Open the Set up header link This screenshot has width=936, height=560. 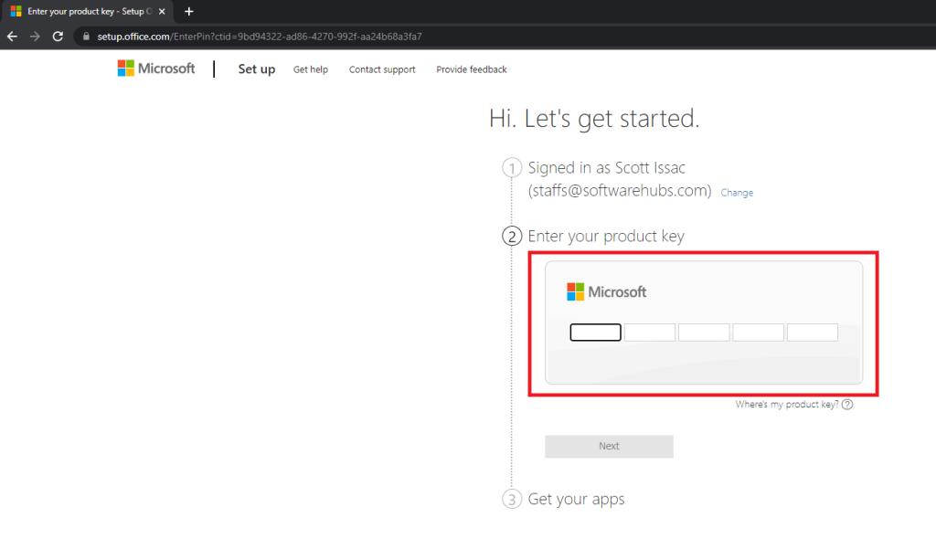(257, 69)
